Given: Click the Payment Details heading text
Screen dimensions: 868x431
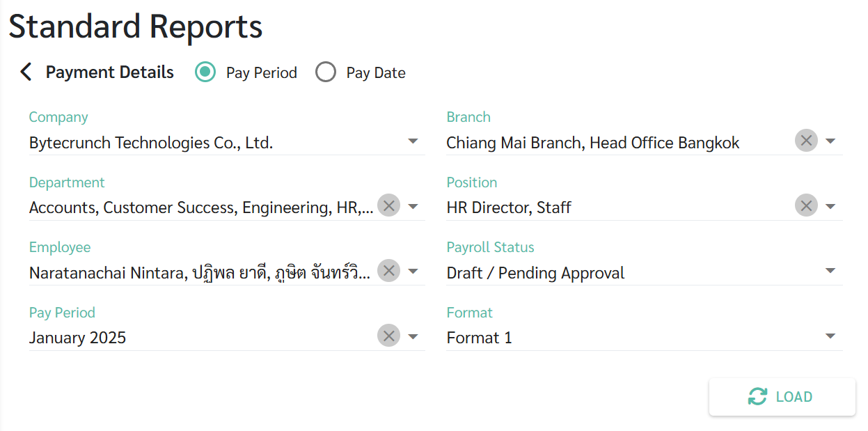Looking at the screenshot, I should point(110,72).
